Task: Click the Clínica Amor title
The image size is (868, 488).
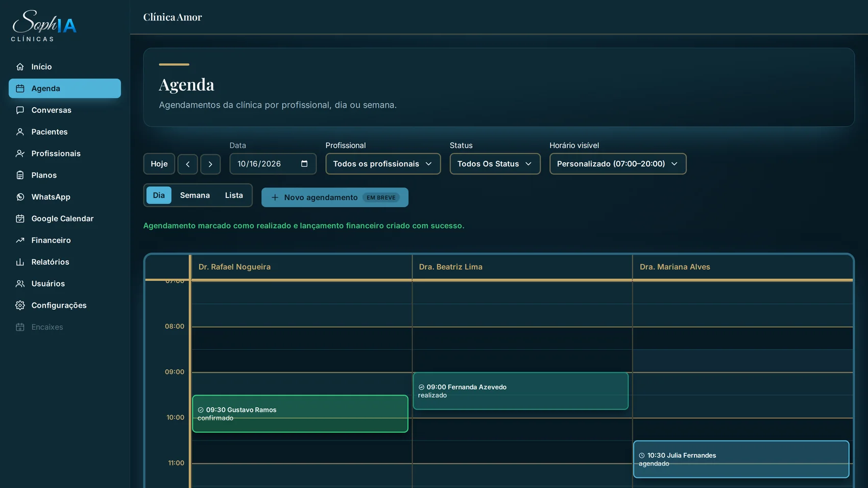Action: coord(173,17)
